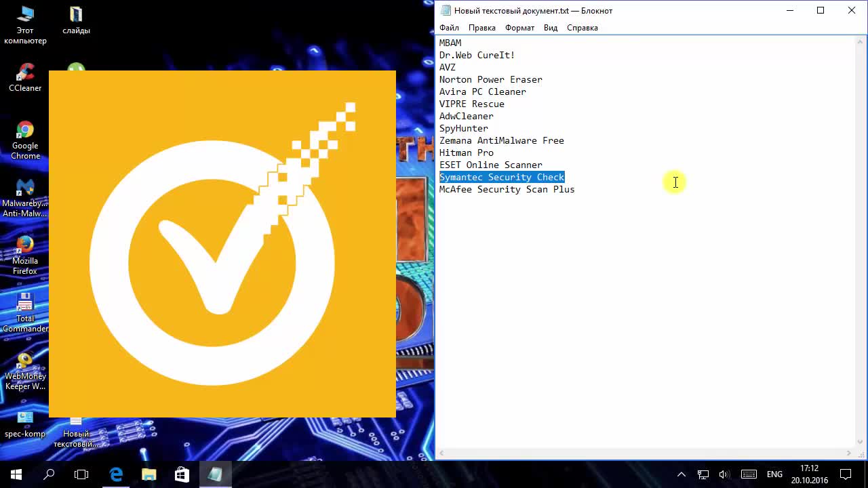Click Notepad horizontal scrollbar right arrow
Screen dimensions: 868x488
[849, 453]
